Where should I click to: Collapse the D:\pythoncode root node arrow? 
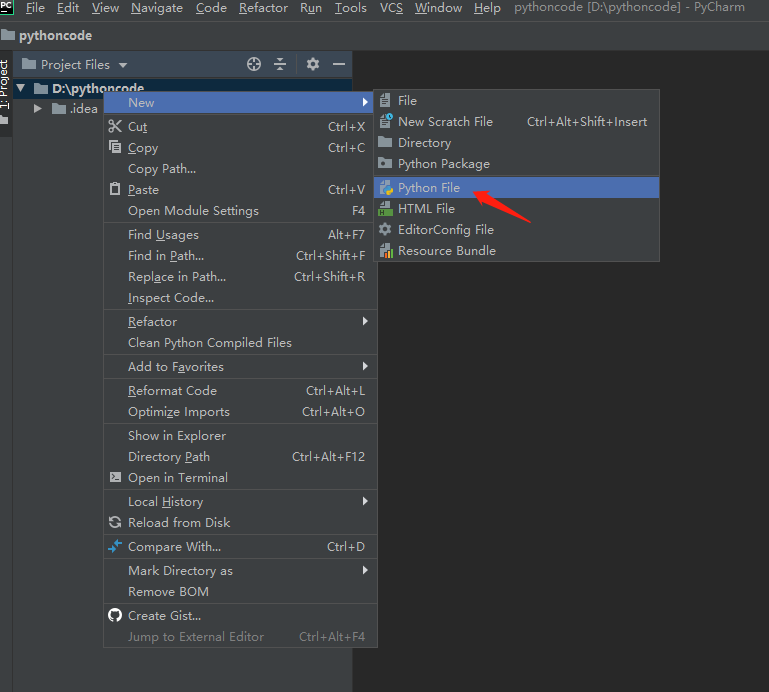21,88
